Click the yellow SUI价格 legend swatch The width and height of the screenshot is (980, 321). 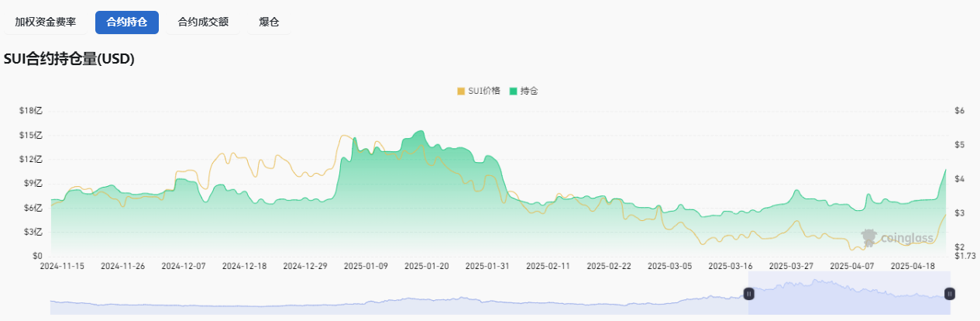coord(461,91)
